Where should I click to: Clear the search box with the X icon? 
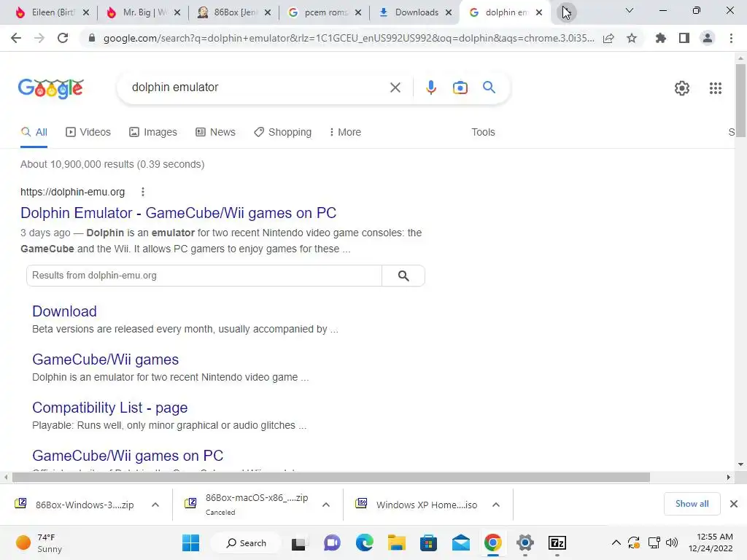pos(395,87)
